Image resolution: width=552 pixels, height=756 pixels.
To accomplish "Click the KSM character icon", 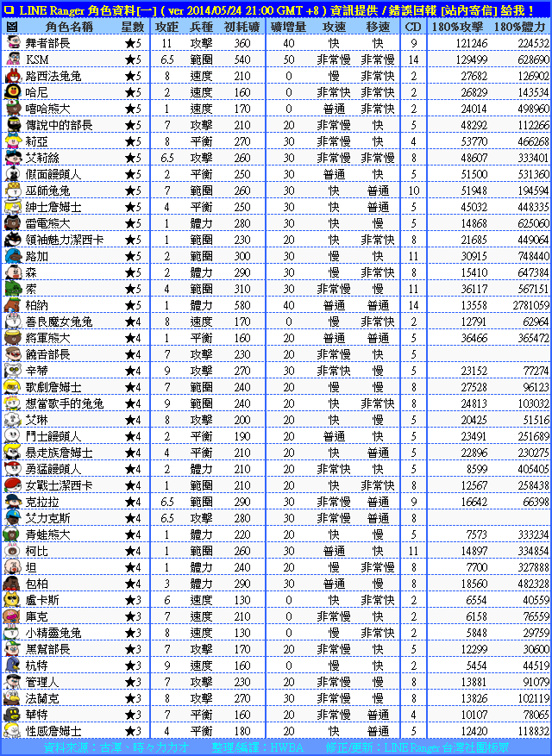I will (x=12, y=59).
